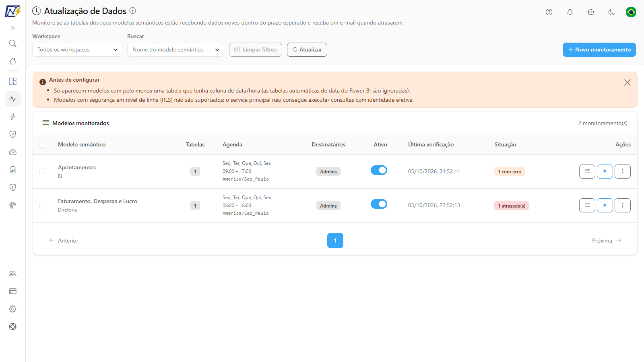Check the select-all checkbox in the table header
The image size is (644, 362).
(x=42, y=145)
